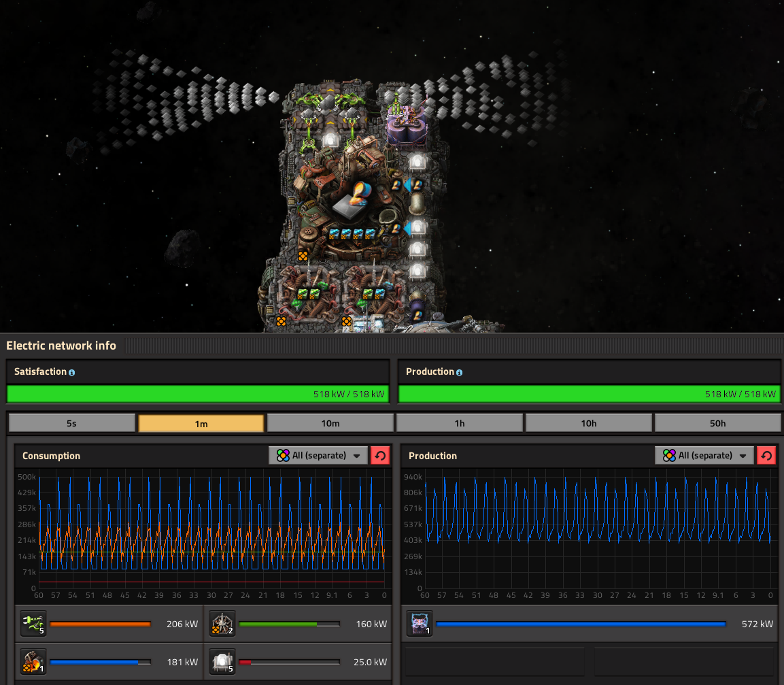Click the Consumption panel heading

(x=51, y=456)
